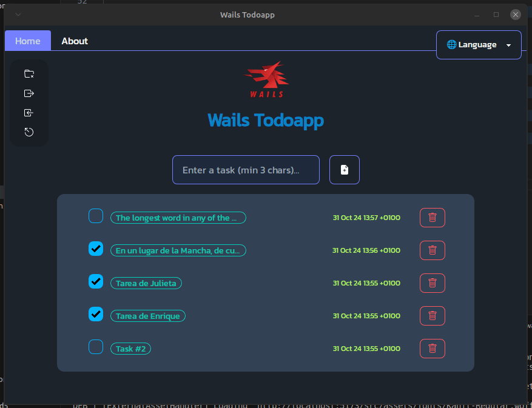Click the reset/restore icon in sidebar
The height and width of the screenshot is (408, 532).
pyautogui.click(x=29, y=132)
